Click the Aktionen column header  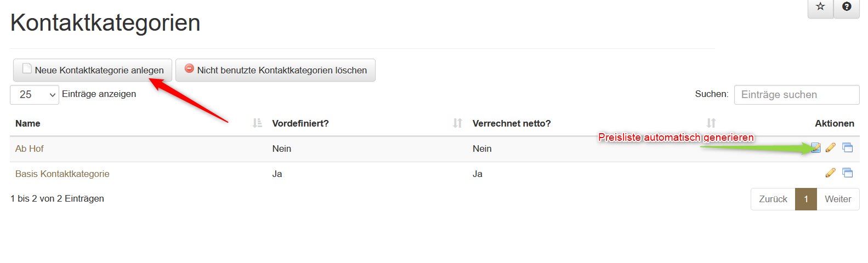834,123
